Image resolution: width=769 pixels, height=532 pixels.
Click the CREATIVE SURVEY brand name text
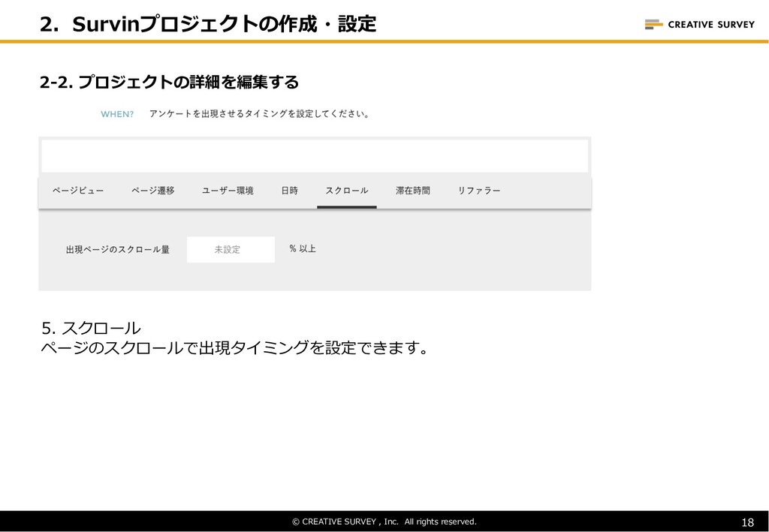click(x=711, y=25)
